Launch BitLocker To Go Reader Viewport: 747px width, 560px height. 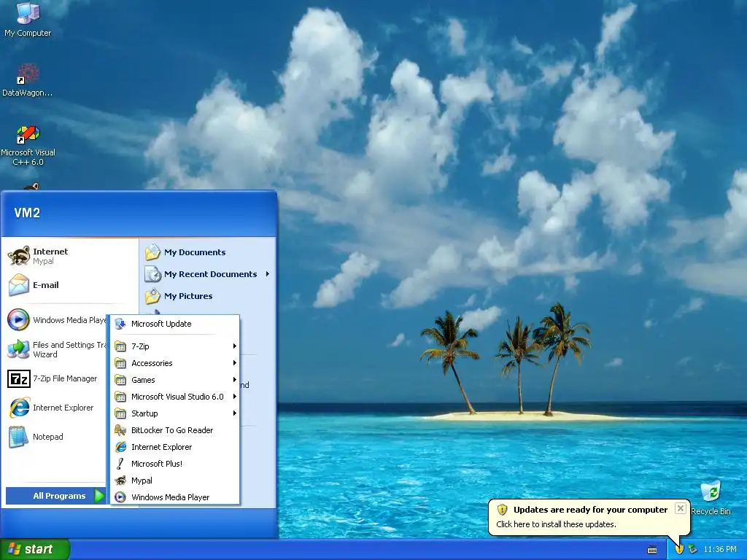pyautogui.click(x=175, y=430)
